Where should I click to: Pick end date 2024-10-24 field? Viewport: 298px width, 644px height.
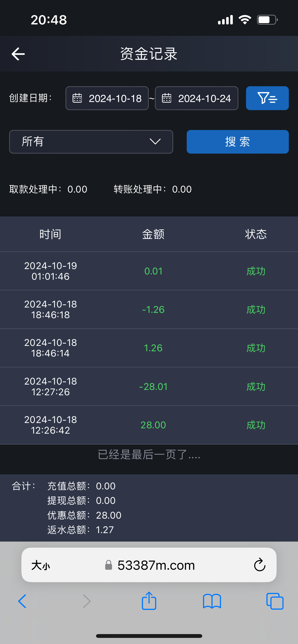204,98
